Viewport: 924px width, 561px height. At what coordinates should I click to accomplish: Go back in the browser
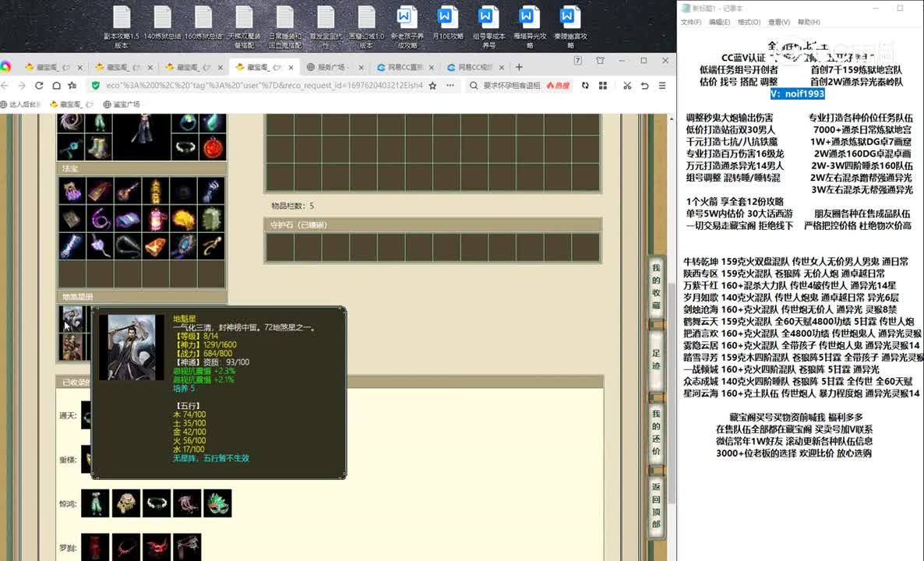[x=5, y=86]
